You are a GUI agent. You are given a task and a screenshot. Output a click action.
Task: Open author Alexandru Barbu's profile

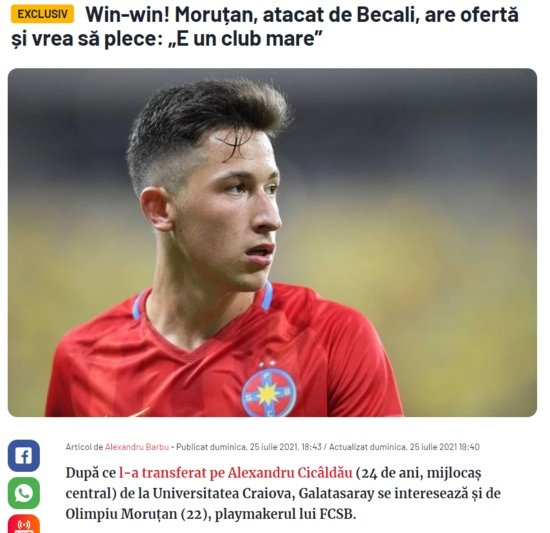coord(137,447)
